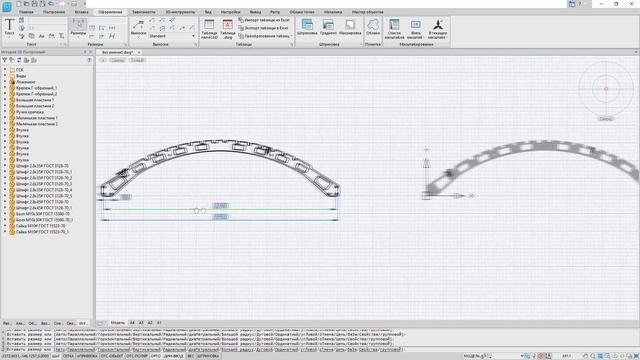Click Экспорт таблицы в Excel
Image resolution: width=640 pixels, height=360 pixels.
point(263,28)
